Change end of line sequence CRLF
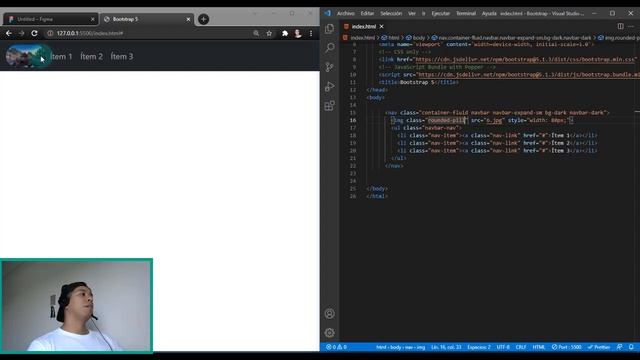Viewport: 640px width, 360px height. (521, 347)
